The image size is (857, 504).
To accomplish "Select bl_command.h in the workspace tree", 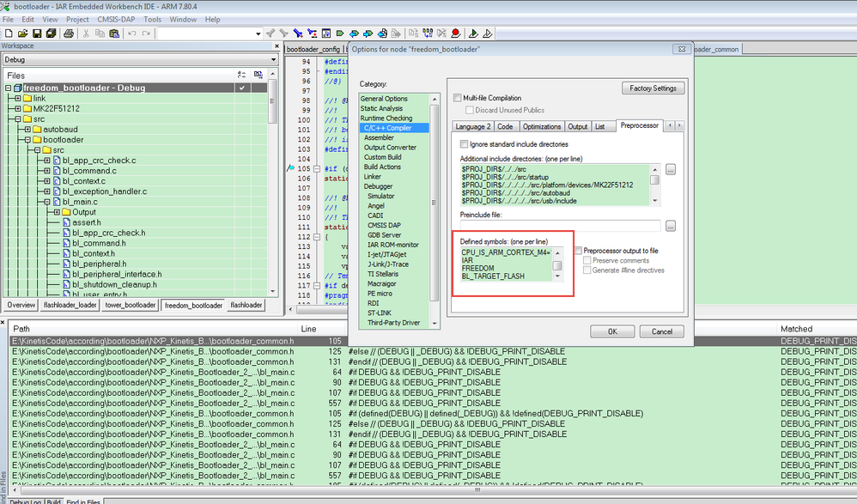I will [x=99, y=243].
